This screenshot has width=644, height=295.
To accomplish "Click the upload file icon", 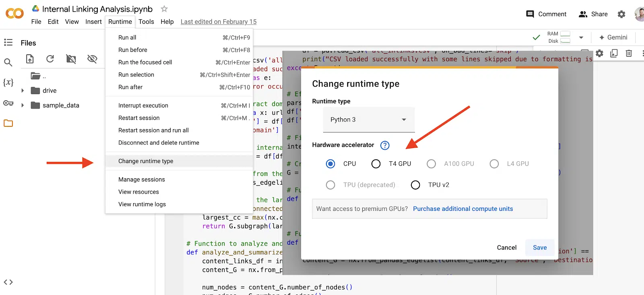I will 30,59.
